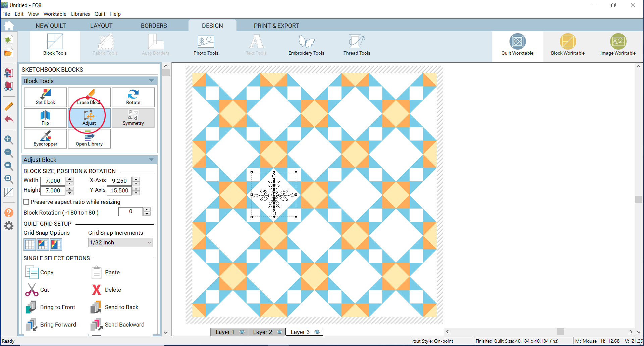The height and width of the screenshot is (346, 644).
Task: Toggle the last Grid Snap option
Action: coord(56,244)
